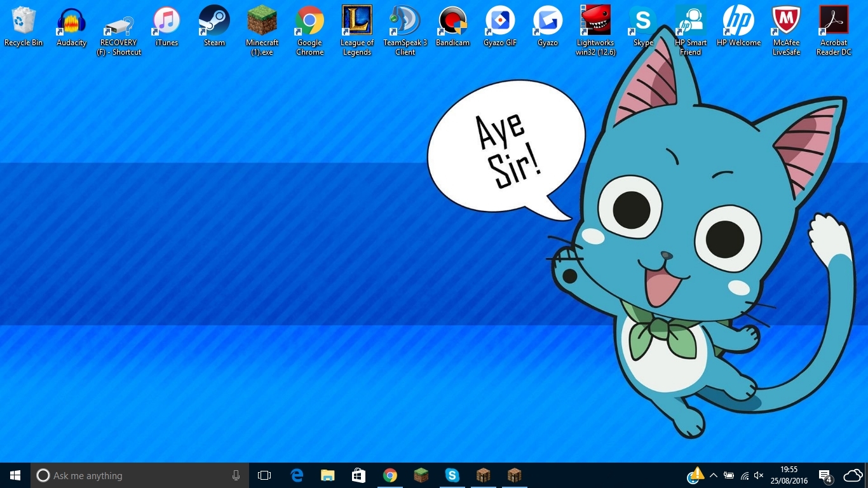This screenshot has width=868, height=488.
Task: Select the League of Legends icon
Action: click(x=357, y=32)
